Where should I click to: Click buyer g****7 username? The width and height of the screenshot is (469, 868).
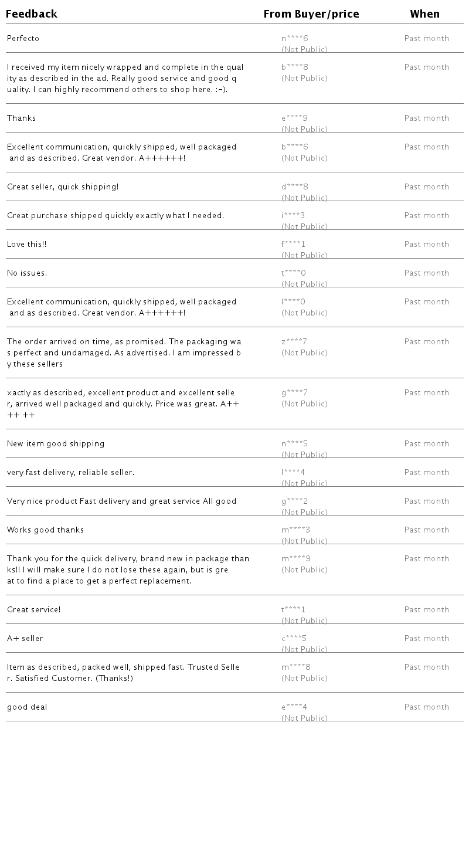[294, 393]
